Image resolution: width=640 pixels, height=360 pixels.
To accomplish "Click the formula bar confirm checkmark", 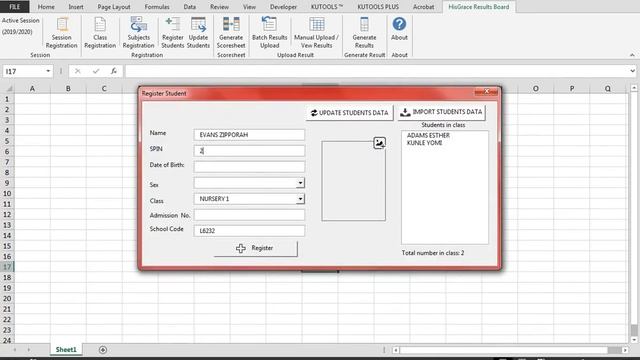I will pyautogui.click(x=96, y=71).
